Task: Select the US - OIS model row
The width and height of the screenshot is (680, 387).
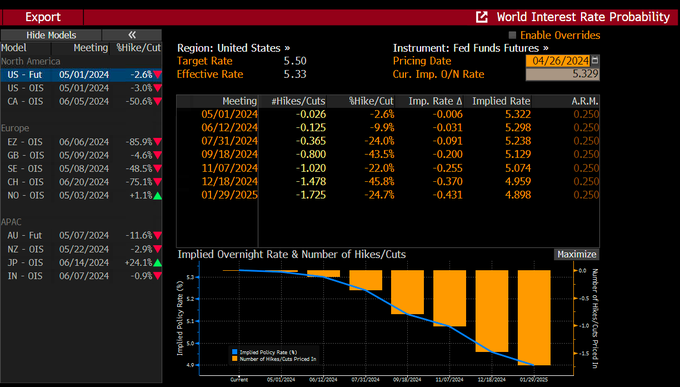Action: click(81, 88)
